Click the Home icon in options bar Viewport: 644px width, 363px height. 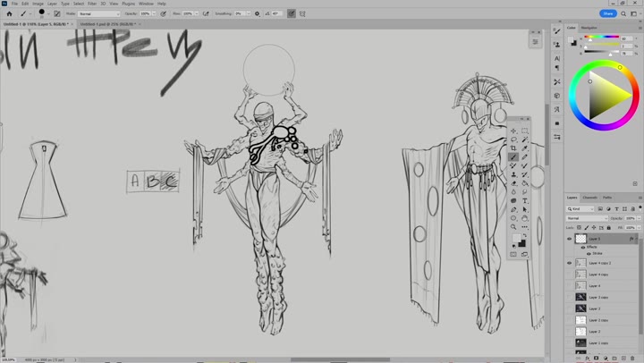tap(10, 13)
